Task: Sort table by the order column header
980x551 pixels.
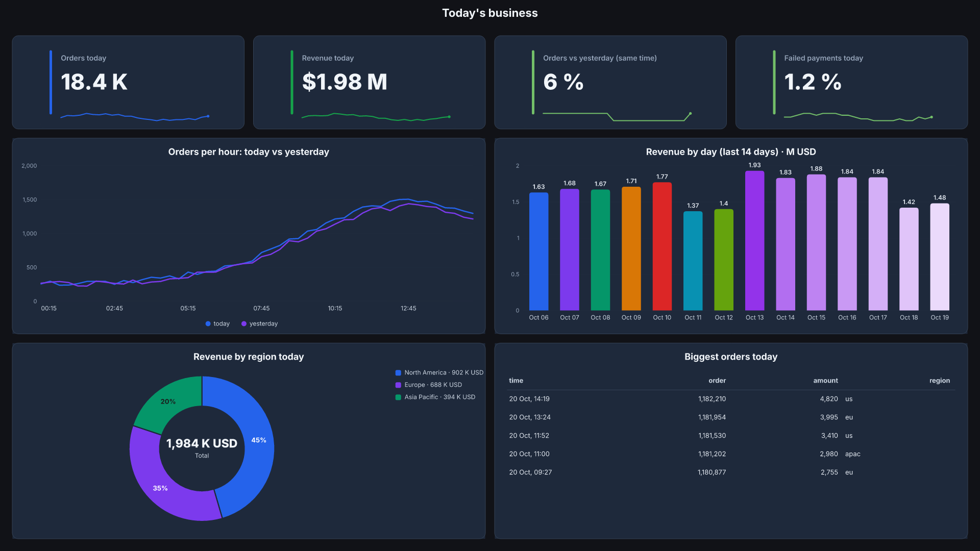Action: coord(717,381)
